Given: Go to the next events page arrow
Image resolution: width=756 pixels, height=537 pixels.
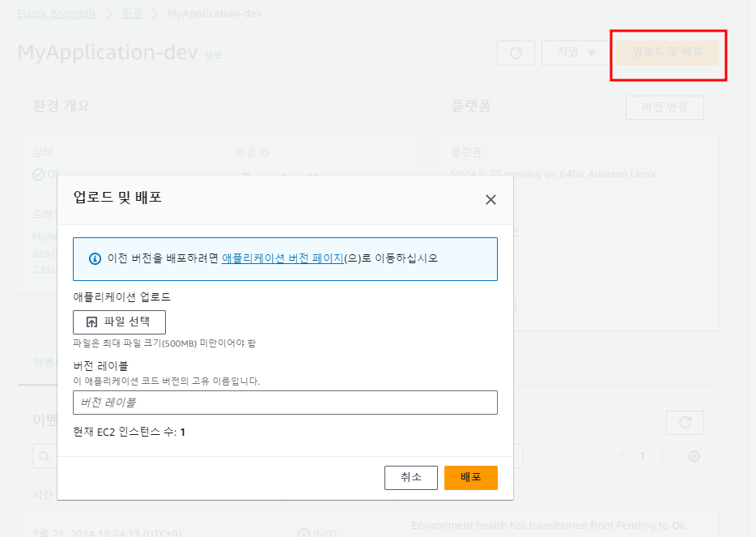Looking at the screenshot, I should (663, 457).
